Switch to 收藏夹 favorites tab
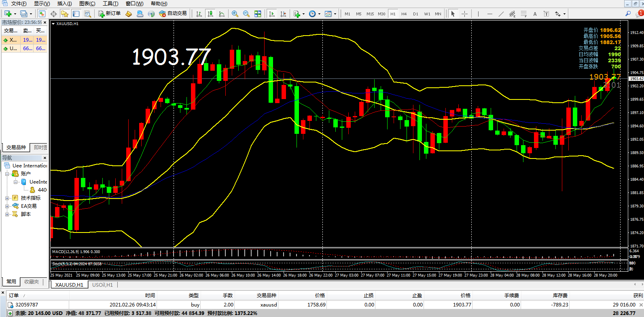This screenshot has height=317, width=644. click(32, 281)
